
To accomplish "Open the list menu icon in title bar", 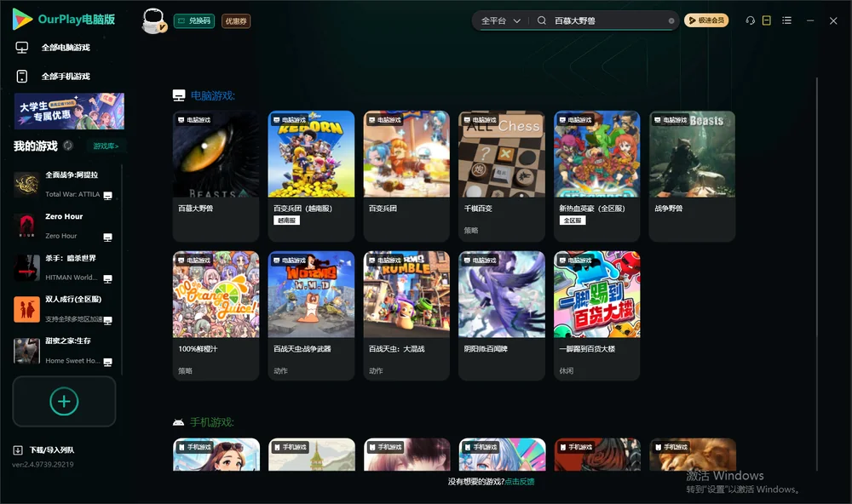I will click(786, 20).
